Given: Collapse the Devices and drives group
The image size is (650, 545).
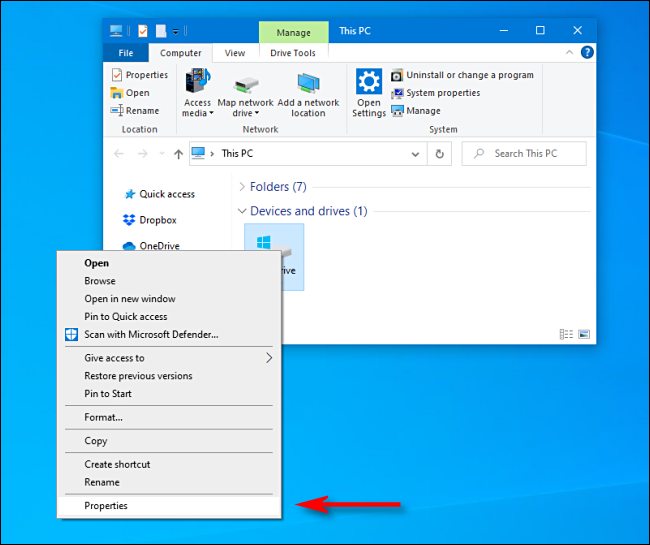Looking at the screenshot, I should (x=242, y=211).
